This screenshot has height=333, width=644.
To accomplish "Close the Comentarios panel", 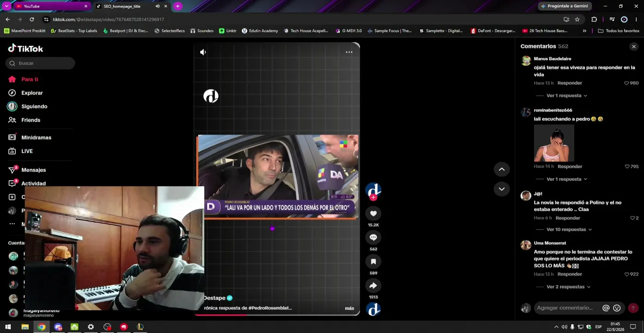I will [x=634, y=46].
